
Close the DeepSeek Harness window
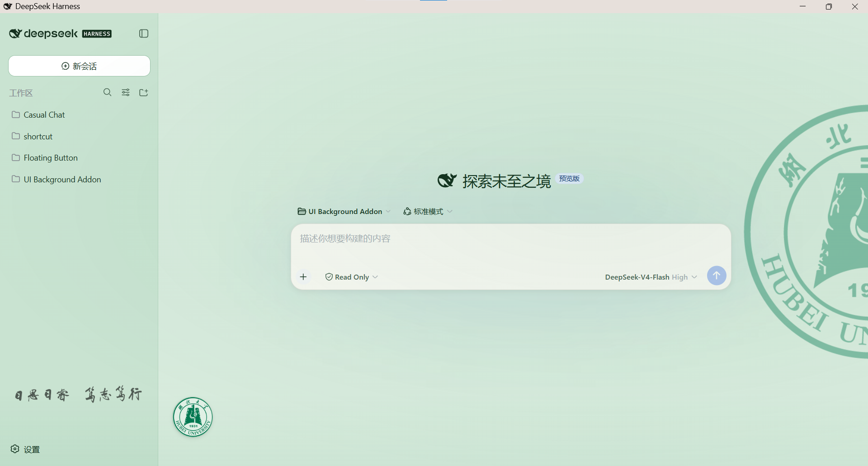point(855,6)
